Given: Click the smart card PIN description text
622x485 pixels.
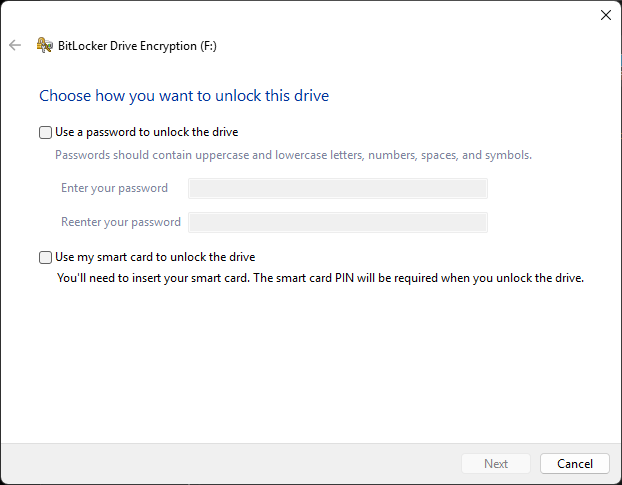Looking at the screenshot, I should pyautogui.click(x=320, y=278).
